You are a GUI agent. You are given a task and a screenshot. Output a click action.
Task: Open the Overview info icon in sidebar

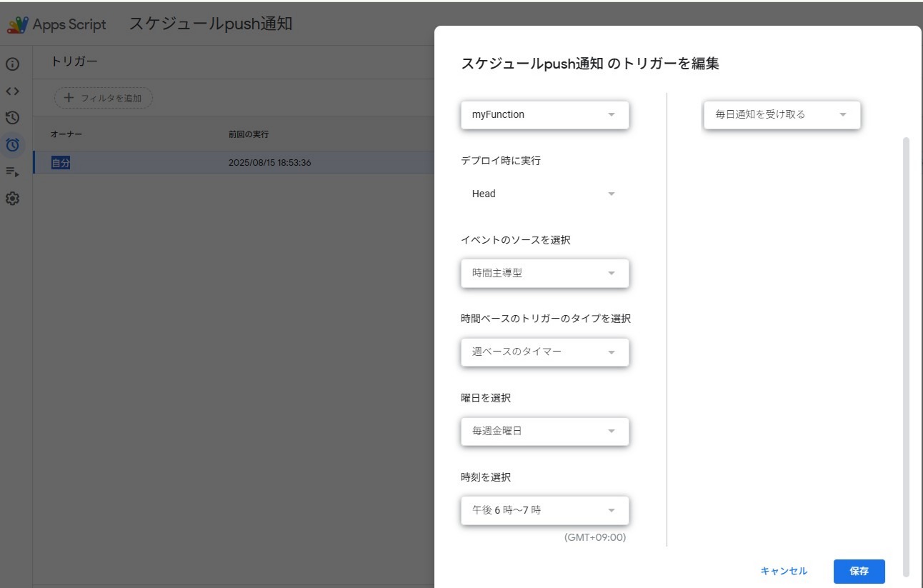pyautogui.click(x=12, y=64)
